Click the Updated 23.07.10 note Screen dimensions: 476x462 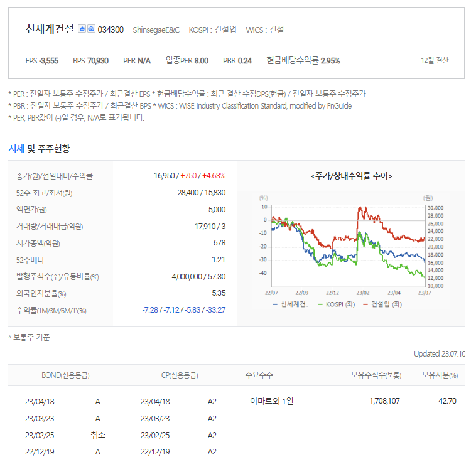point(440,354)
